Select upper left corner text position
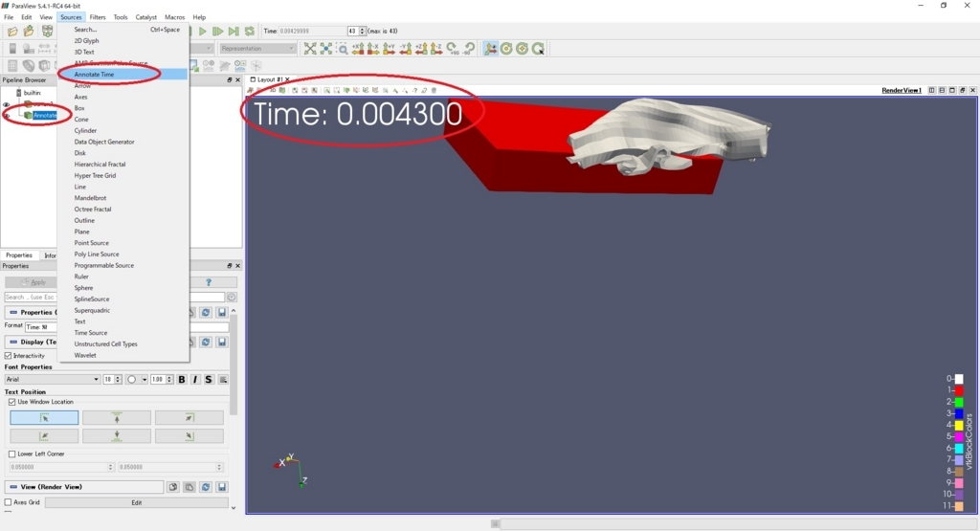 pos(44,417)
